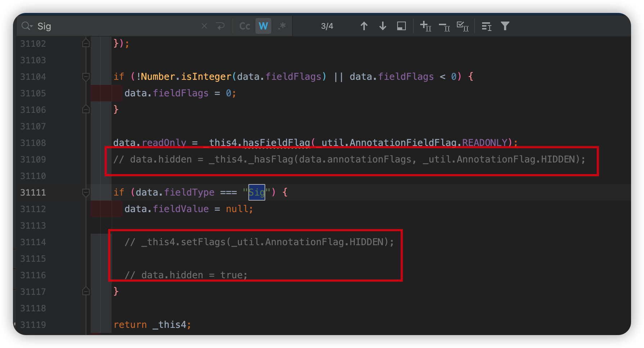Click commented setFlags line 31114
This screenshot has width=644, height=348.
click(259, 242)
